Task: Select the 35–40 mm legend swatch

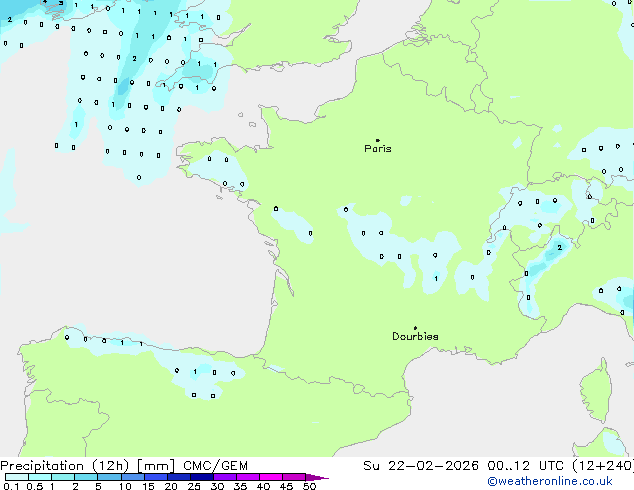Action: click(248, 477)
